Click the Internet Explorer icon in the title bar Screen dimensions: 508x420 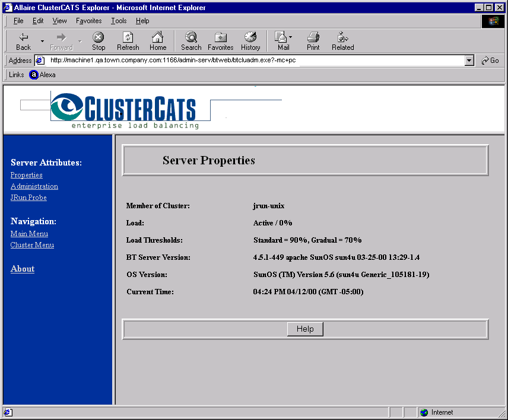tap(8, 8)
